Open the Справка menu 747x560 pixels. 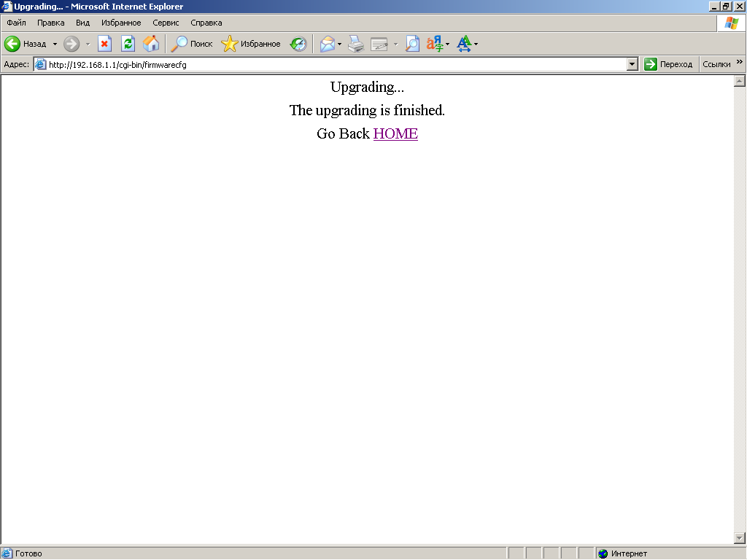pos(206,23)
